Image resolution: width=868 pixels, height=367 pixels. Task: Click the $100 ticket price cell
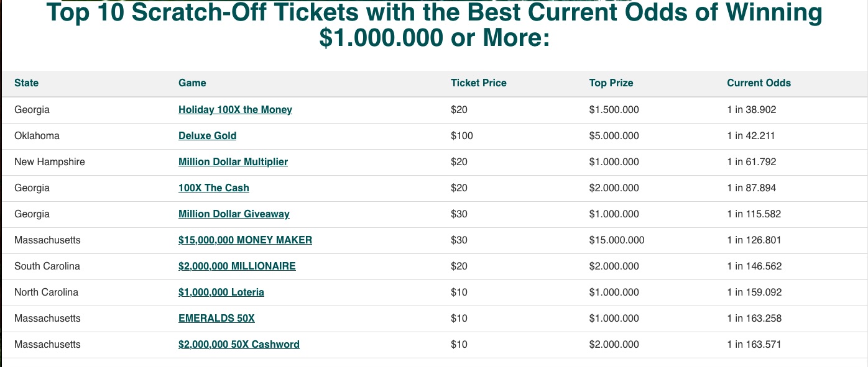coord(461,136)
